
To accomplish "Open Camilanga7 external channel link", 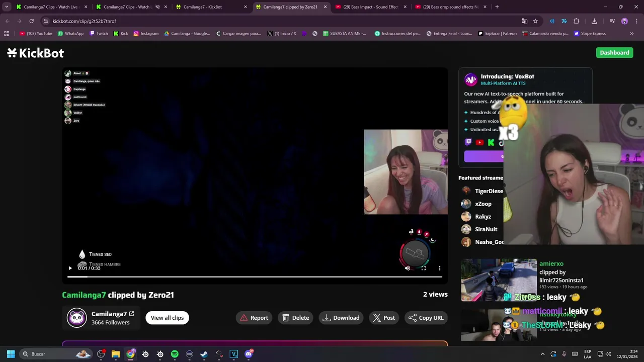I will (131, 314).
